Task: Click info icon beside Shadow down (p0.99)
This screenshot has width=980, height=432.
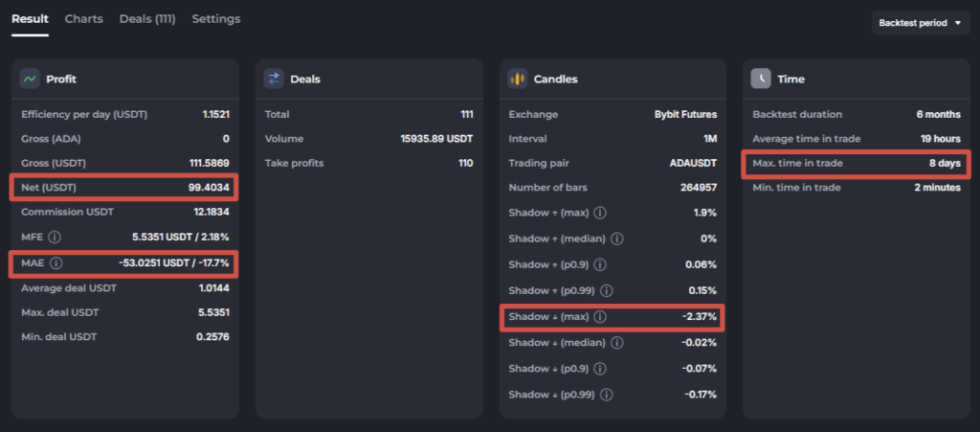Action: 606,395
